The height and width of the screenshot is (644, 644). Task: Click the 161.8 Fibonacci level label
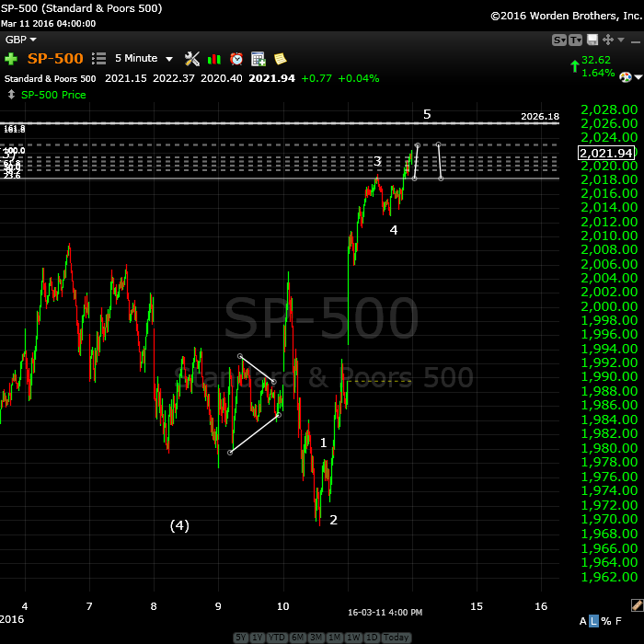(15, 130)
